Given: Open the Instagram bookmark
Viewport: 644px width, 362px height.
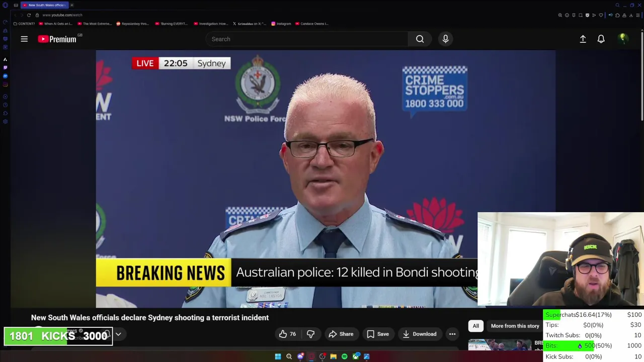Looking at the screenshot, I should tap(281, 24).
